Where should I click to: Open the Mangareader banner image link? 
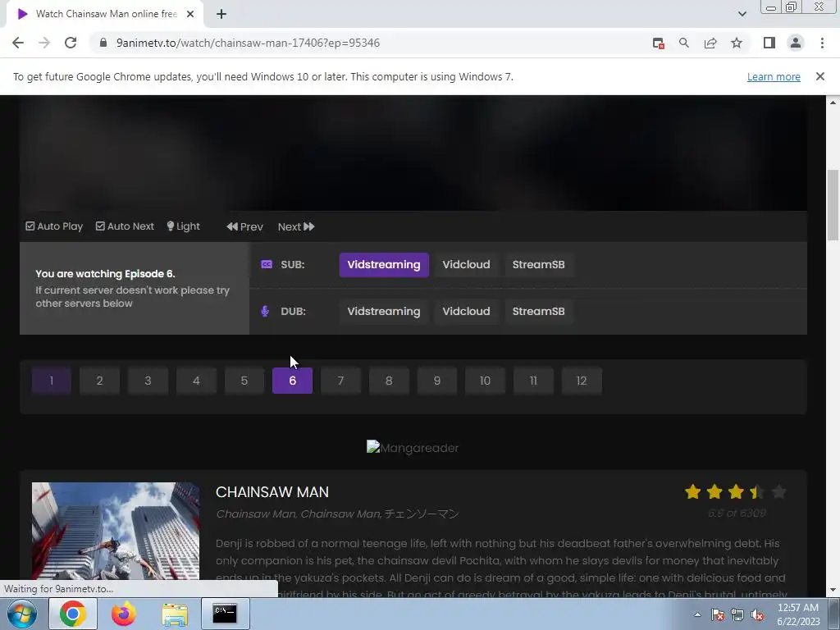point(413,447)
